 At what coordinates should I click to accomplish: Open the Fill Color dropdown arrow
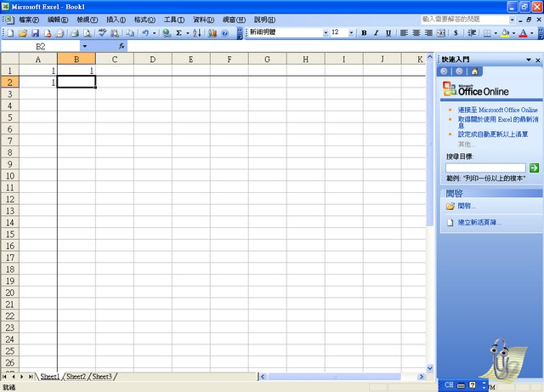click(x=513, y=33)
